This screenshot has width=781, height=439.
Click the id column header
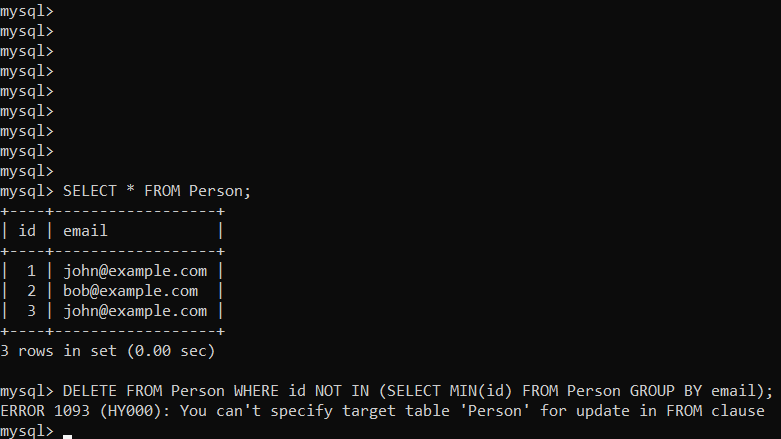(28, 231)
